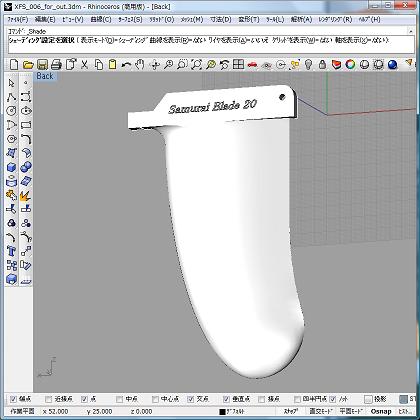Click the Zoom Extents icon
The height and width of the screenshot is (420, 420).
click(x=197, y=64)
